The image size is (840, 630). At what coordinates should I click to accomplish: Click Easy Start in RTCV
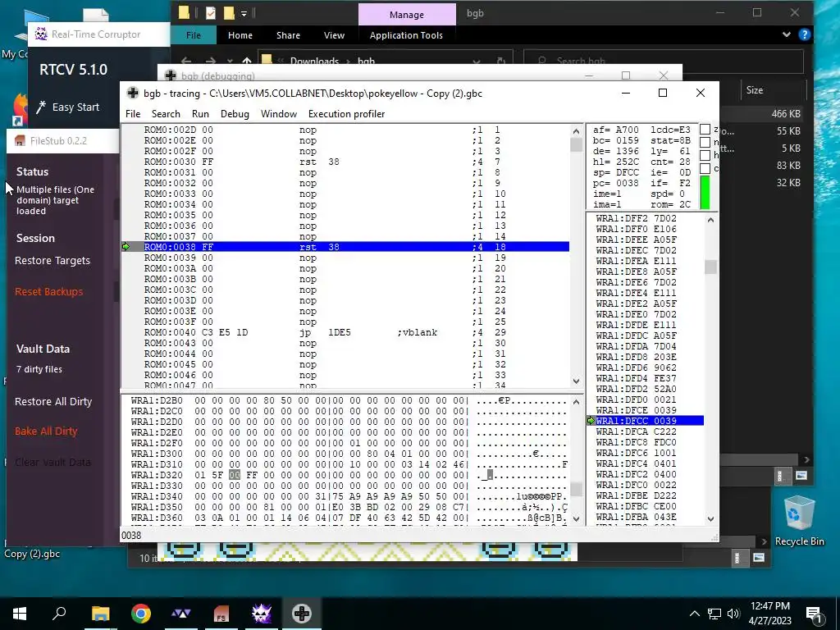click(x=75, y=107)
